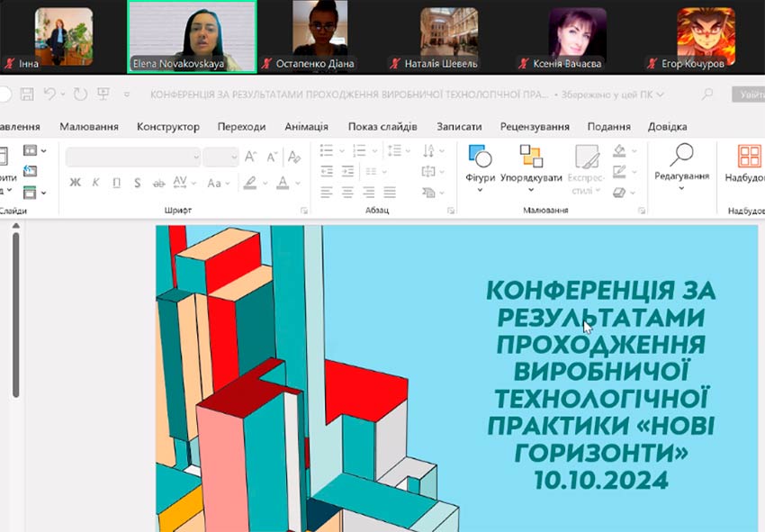The width and height of the screenshot is (765, 532).
Task: Click the Aa change case icon
Action: [214, 182]
